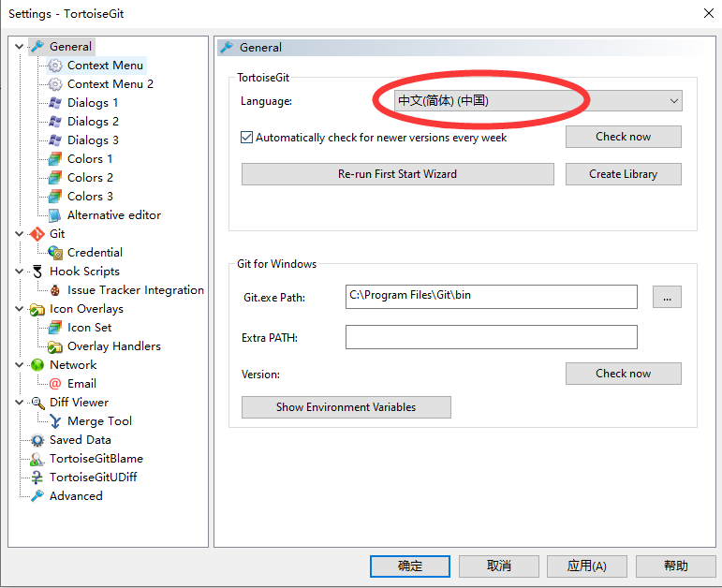Click the Dialogs 1 windows icon
Image resolution: width=722 pixels, height=588 pixels.
point(55,103)
